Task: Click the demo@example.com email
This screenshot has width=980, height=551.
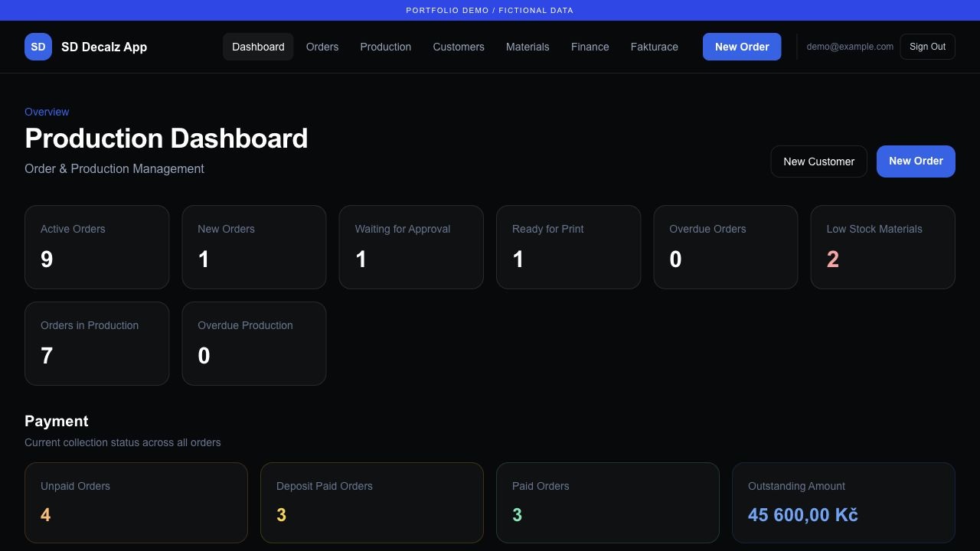Action: [850, 47]
